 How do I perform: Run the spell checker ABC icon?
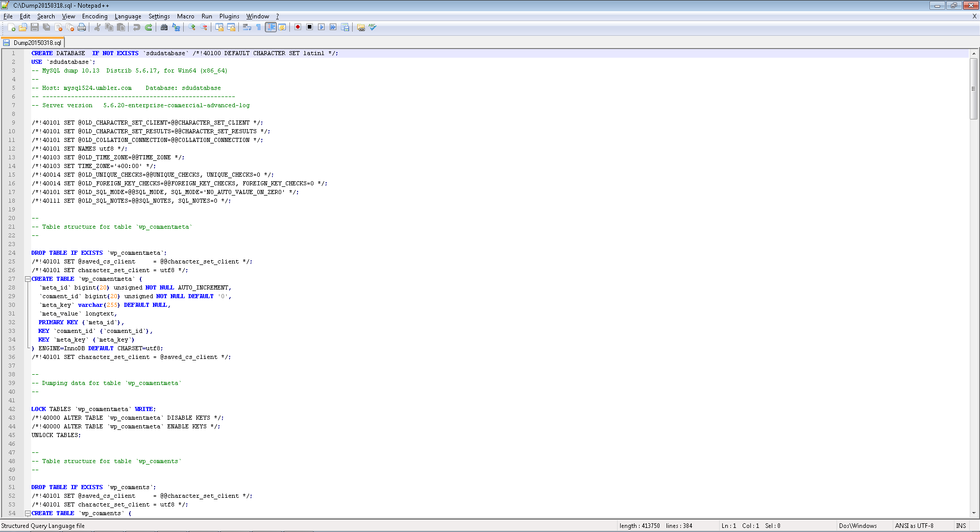click(x=372, y=27)
